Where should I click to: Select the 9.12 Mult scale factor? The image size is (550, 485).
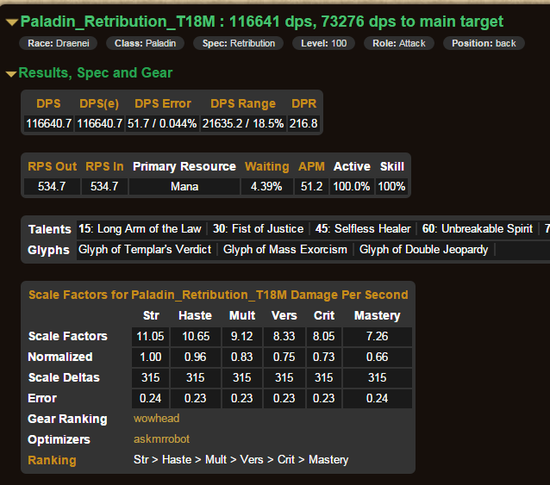(242, 336)
